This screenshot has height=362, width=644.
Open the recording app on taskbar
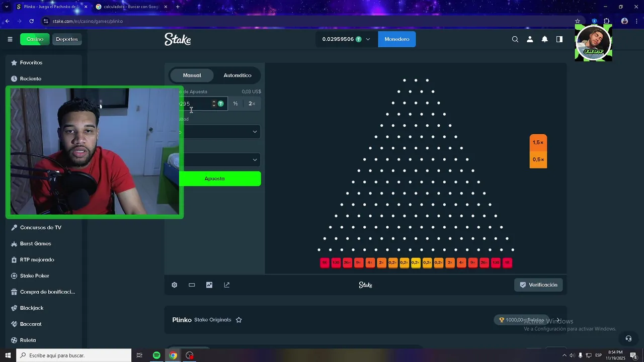(x=190, y=355)
